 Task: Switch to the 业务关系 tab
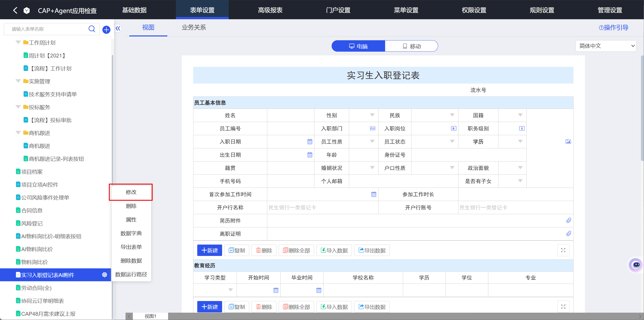tap(194, 27)
